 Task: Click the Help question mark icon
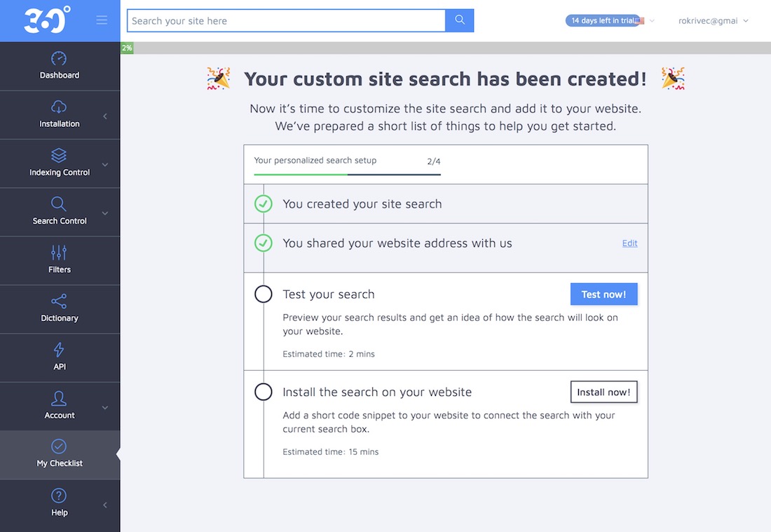59,496
